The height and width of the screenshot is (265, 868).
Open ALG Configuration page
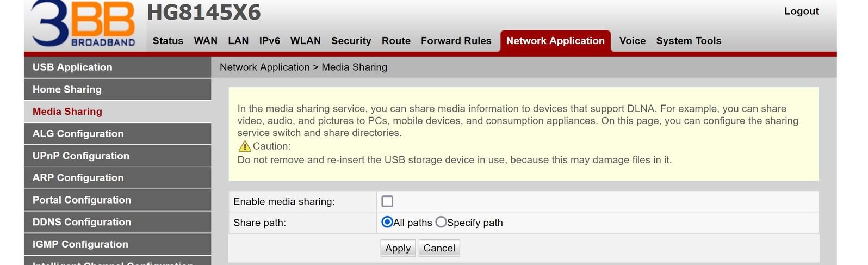click(x=117, y=133)
